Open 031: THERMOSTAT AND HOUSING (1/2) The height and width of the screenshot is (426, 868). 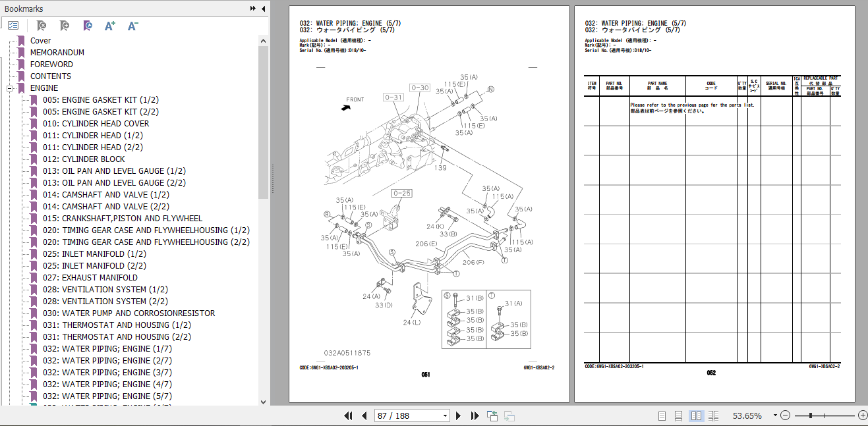coord(117,325)
